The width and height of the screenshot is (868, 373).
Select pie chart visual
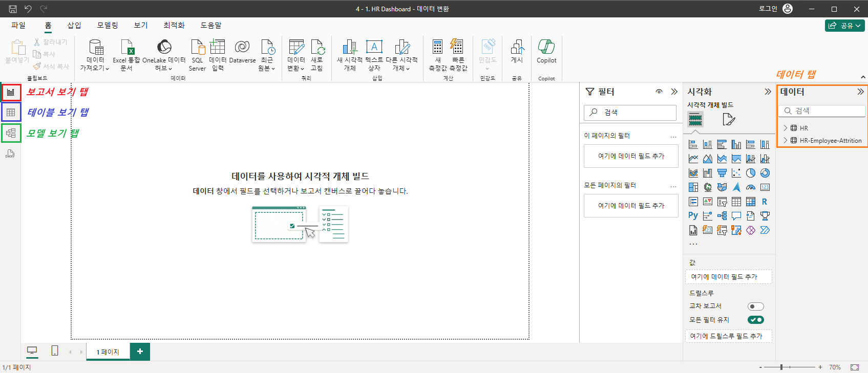[x=751, y=173]
